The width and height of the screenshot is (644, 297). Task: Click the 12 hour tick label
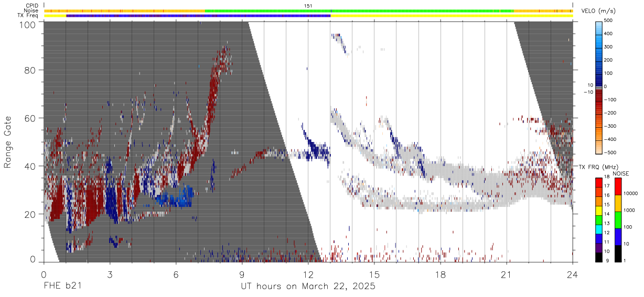point(308,275)
